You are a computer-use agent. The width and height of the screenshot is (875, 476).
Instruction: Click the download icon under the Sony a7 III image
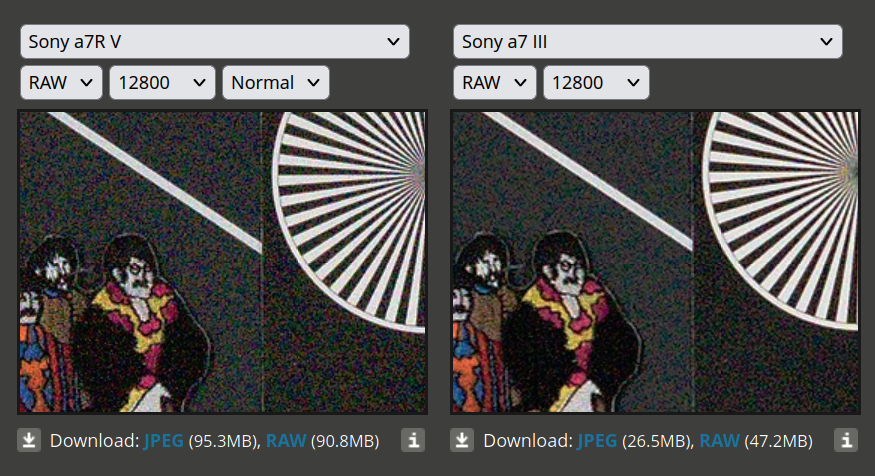coord(461,440)
